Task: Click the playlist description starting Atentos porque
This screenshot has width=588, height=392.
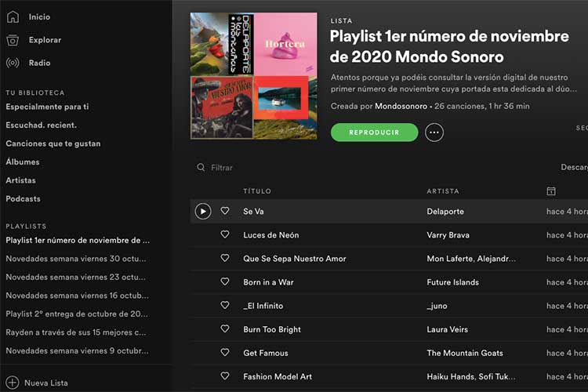Action: 454,83
